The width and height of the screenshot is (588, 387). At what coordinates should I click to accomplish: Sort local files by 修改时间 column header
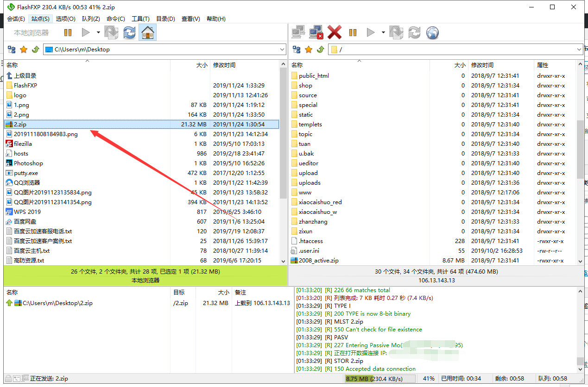pos(224,65)
